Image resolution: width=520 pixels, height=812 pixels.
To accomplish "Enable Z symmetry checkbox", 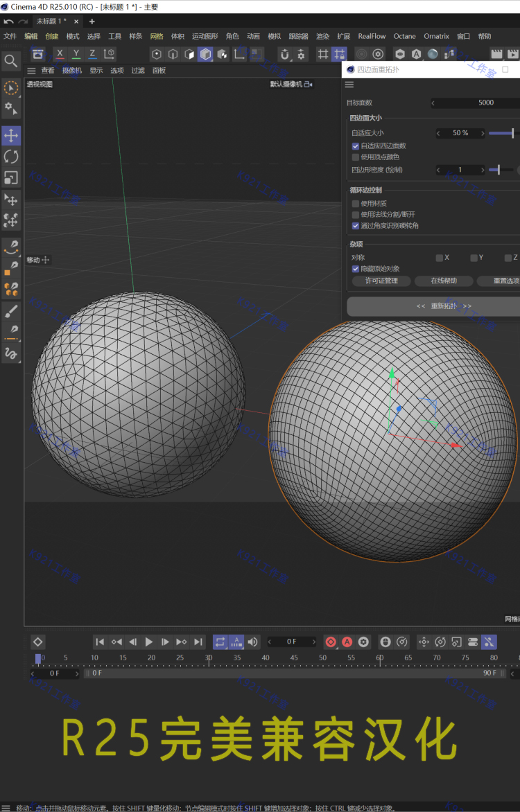I will [508, 258].
